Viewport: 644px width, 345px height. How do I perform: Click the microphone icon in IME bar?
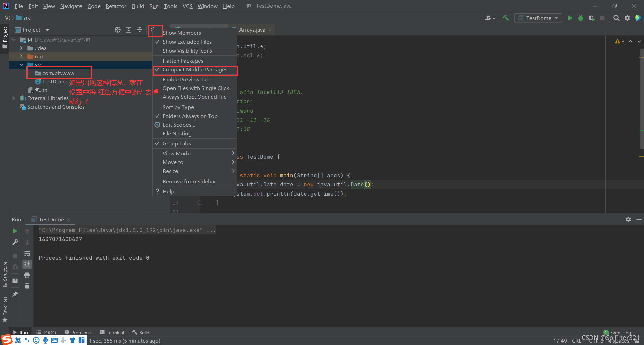tap(45, 340)
